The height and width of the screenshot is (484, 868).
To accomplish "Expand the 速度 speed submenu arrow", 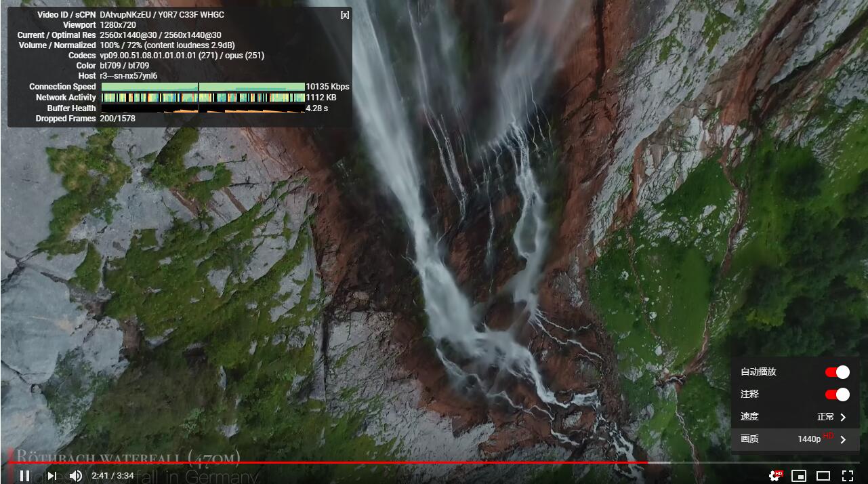I will (x=843, y=417).
